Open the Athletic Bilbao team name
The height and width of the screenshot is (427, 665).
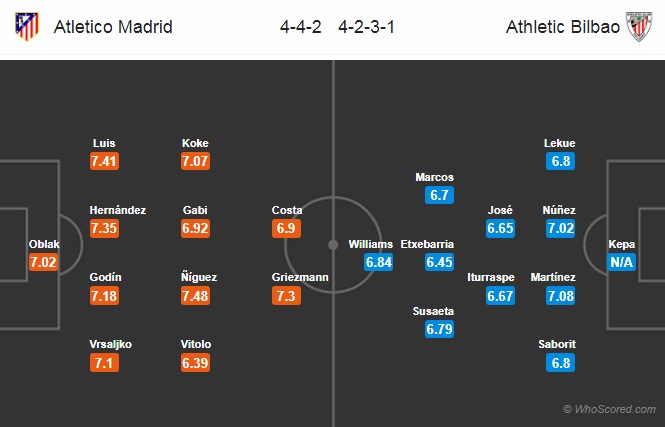tap(563, 27)
